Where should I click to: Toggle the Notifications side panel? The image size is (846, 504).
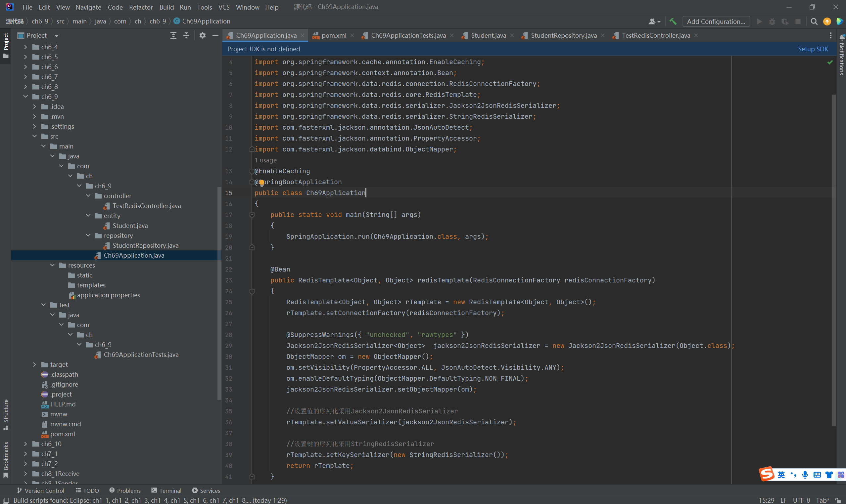(841, 56)
